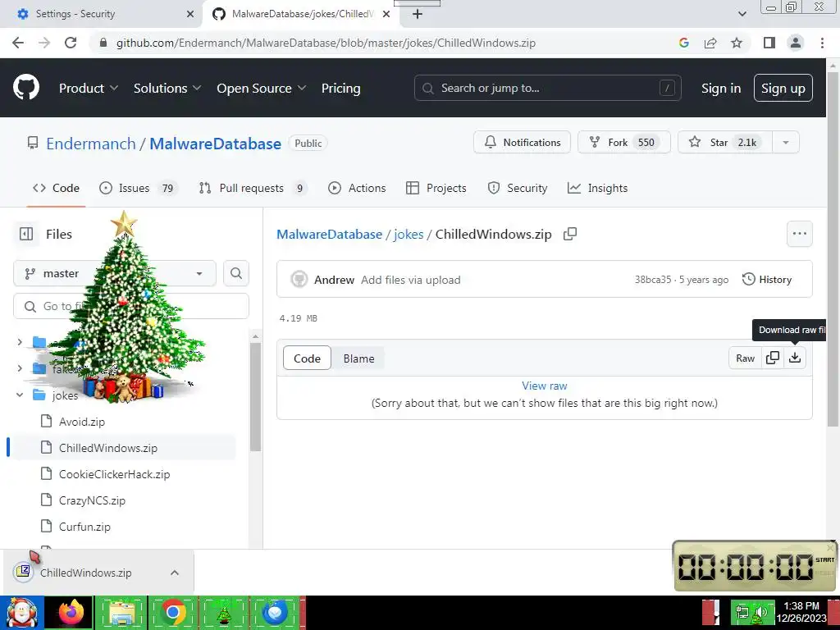Open file History
The image size is (840, 630).
pyautogui.click(x=767, y=279)
